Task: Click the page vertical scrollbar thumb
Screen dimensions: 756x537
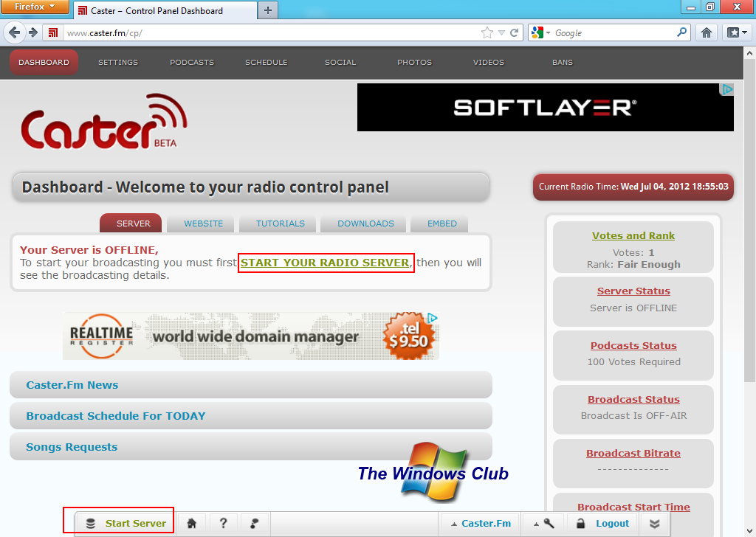Action: click(x=750, y=221)
